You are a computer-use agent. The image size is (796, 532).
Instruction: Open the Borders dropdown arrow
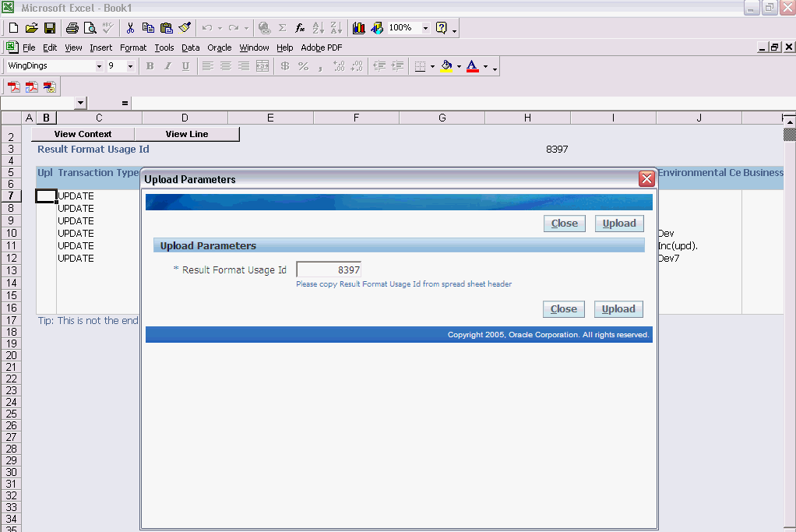432,66
